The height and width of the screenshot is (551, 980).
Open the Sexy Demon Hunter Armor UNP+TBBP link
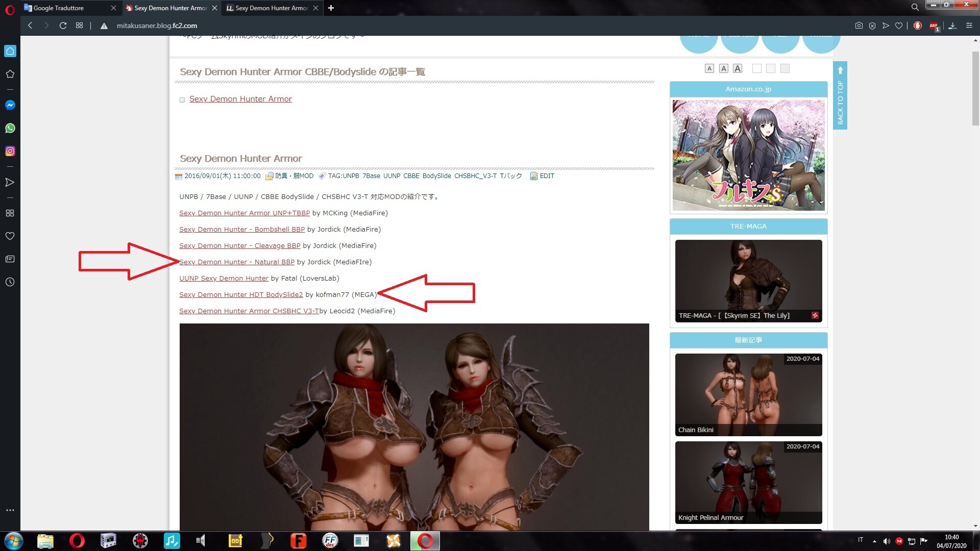244,213
